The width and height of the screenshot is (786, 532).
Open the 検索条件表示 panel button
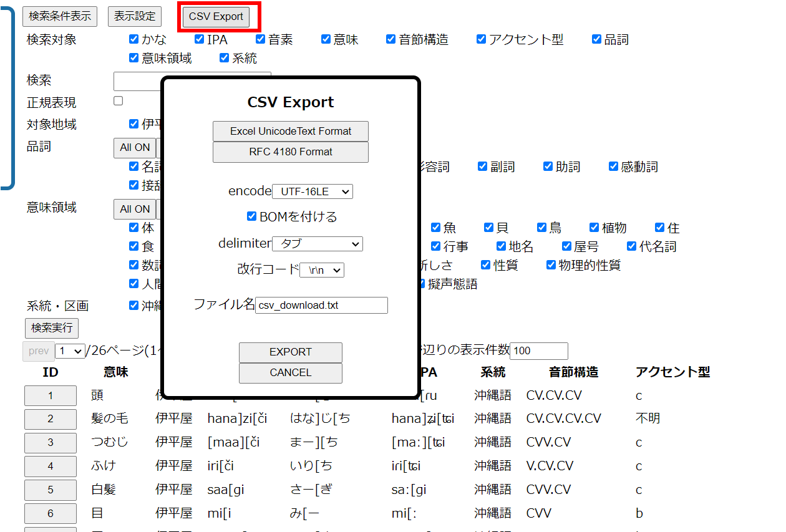coord(60,17)
